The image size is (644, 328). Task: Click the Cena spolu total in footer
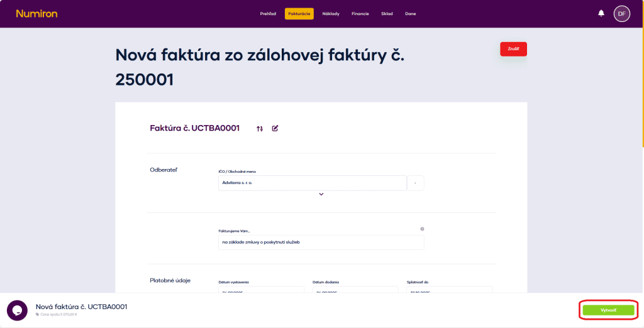point(57,315)
